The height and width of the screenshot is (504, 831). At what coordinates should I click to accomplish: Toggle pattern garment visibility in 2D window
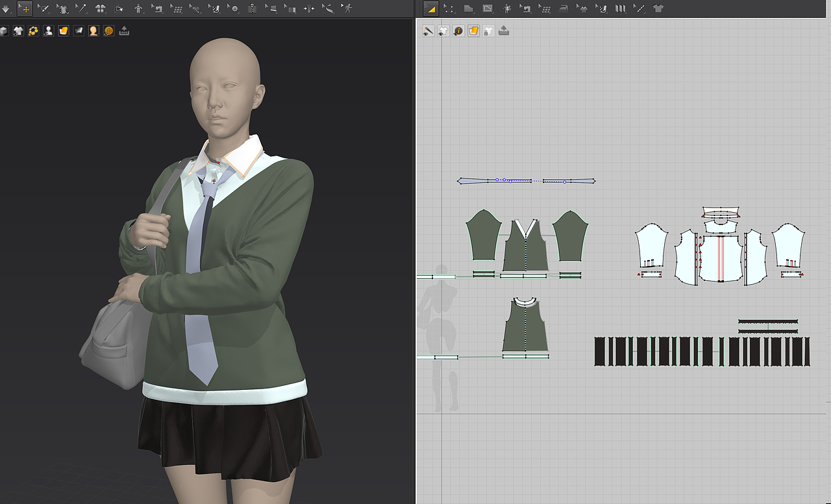pyautogui.click(x=443, y=30)
